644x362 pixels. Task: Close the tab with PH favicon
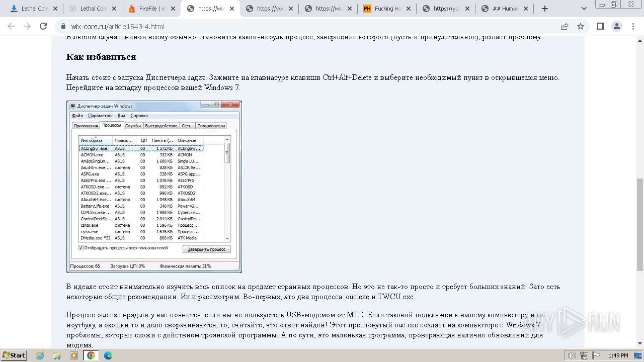pyautogui.click(x=410, y=9)
